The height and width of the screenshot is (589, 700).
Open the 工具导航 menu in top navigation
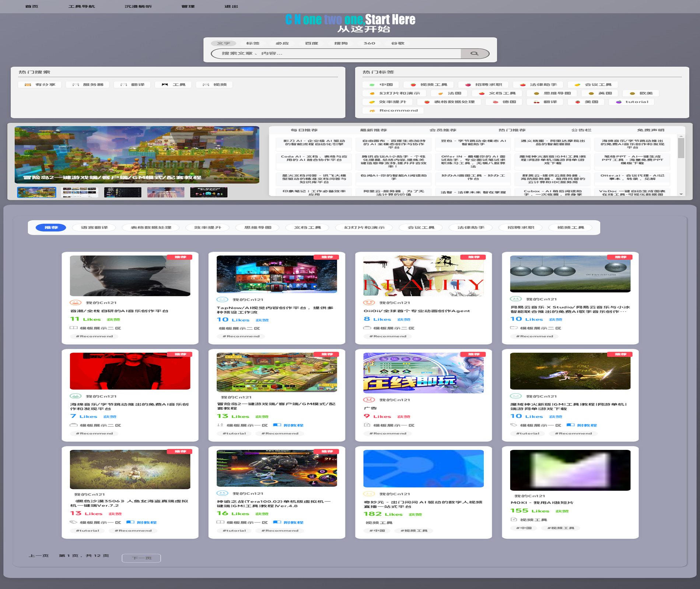pos(81,6)
